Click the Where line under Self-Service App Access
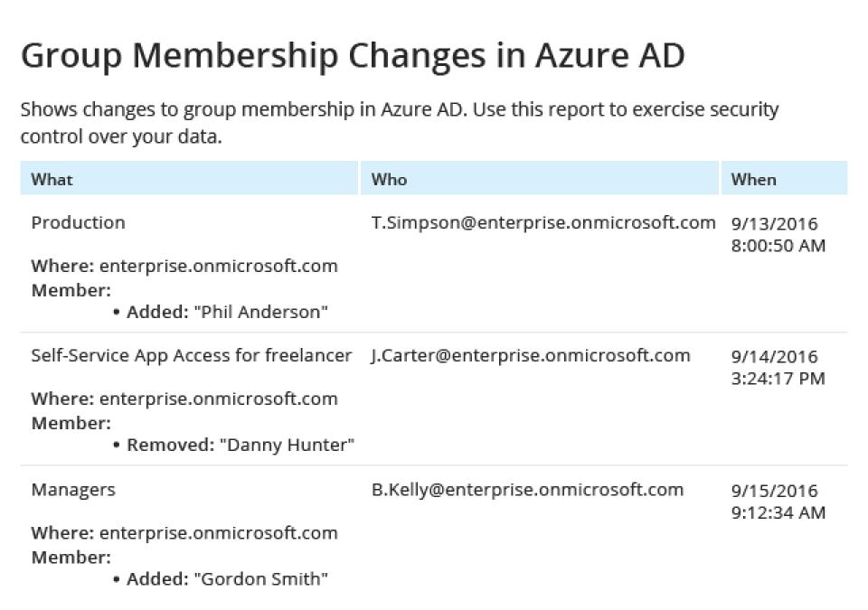868x610 pixels. coord(184,399)
